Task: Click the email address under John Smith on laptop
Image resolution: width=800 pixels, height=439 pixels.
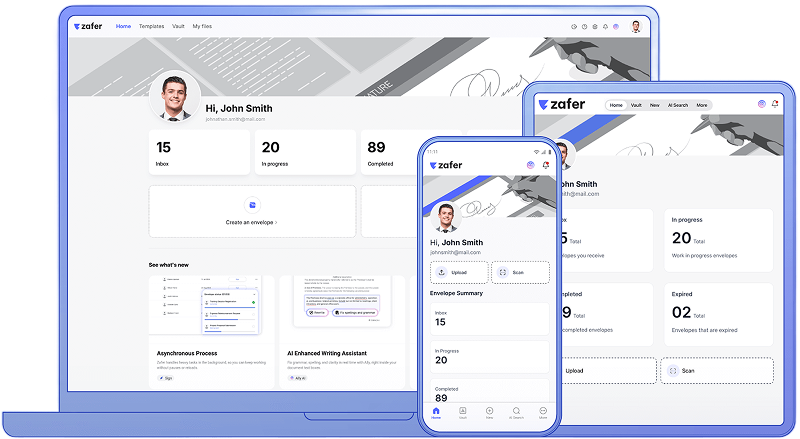Action: (x=235, y=119)
